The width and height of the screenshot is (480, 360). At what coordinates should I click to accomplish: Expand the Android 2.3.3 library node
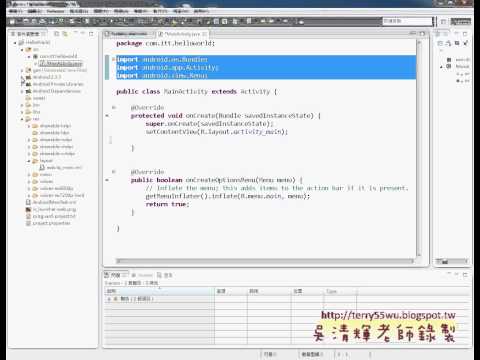tap(22, 77)
